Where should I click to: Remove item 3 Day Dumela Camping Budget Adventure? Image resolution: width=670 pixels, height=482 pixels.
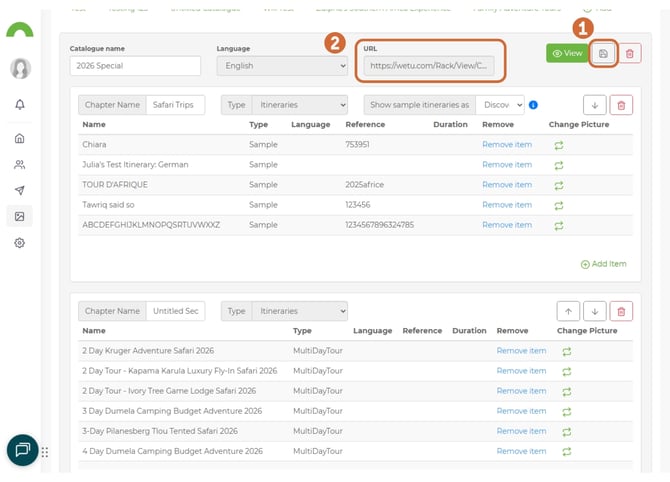pos(521,411)
